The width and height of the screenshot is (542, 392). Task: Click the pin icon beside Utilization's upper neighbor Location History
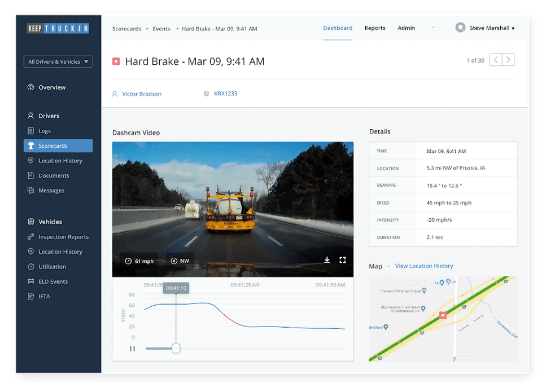(30, 252)
